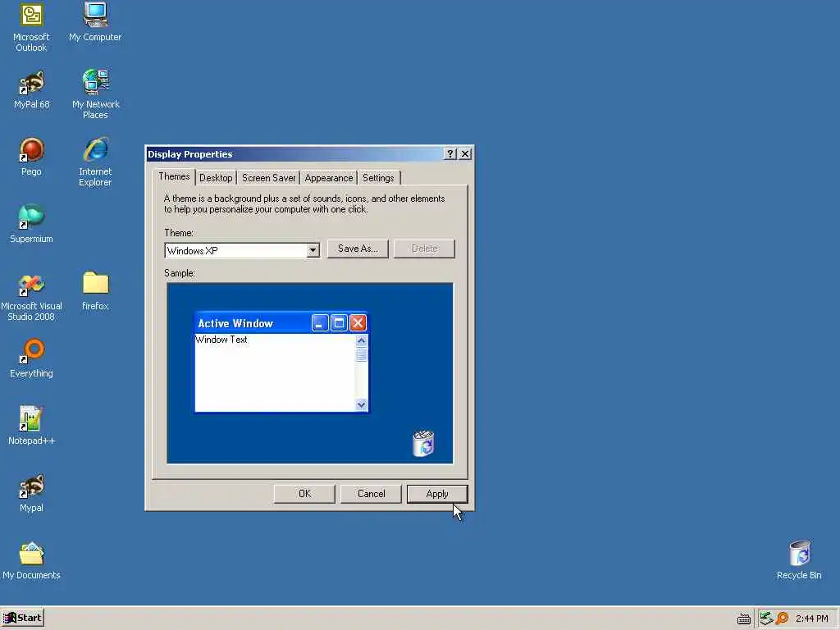Image resolution: width=840 pixels, height=630 pixels.
Task: Open the Start menu
Action: coord(22,618)
